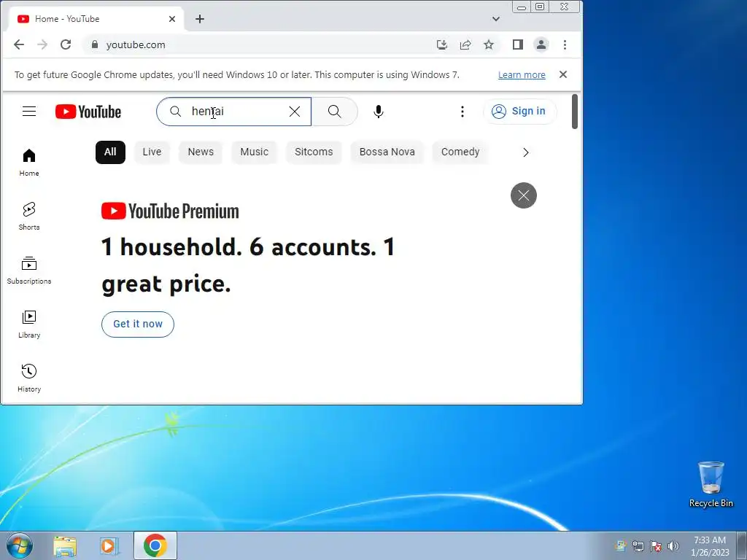
Task: Open the Recycle Bin on the desktop
Action: [711, 484]
